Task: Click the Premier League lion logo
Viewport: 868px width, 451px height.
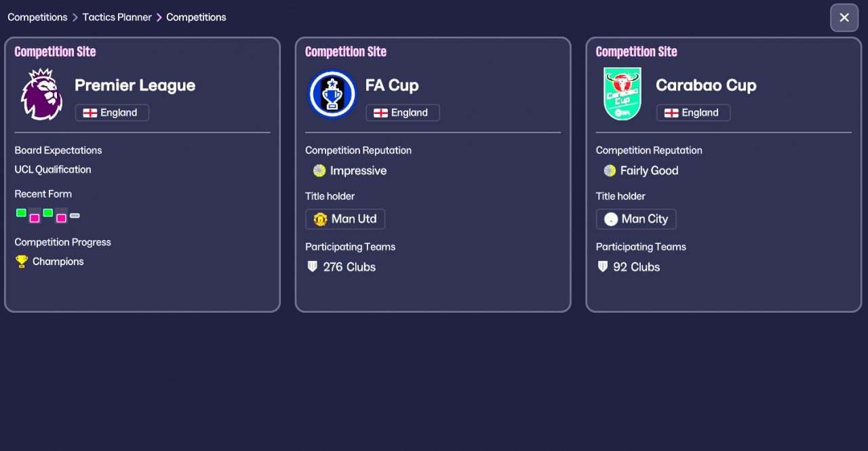Action: pos(41,94)
